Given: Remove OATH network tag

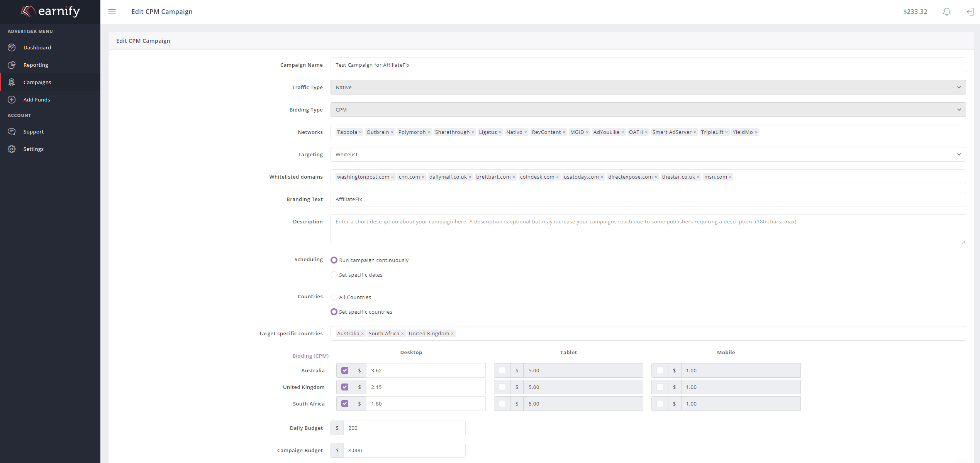Looking at the screenshot, I should tap(646, 132).
